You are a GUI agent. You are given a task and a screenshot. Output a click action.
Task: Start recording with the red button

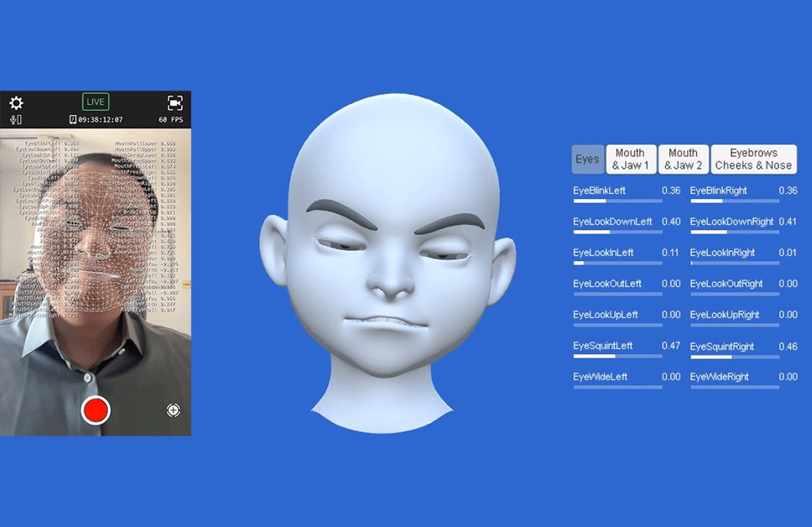click(x=96, y=410)
